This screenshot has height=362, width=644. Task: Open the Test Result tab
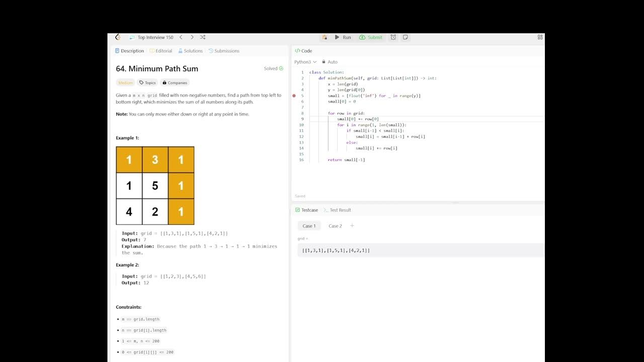pyautogui.click(x=337, y=210)
